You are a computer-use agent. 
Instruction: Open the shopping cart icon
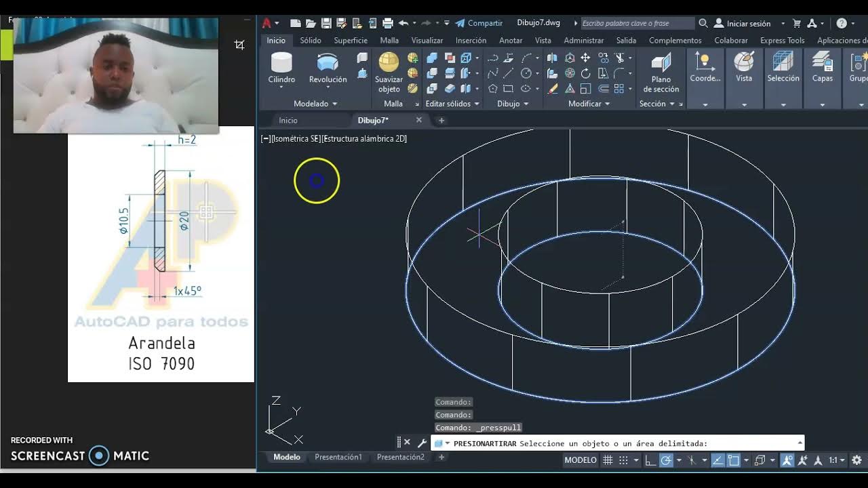tap(797, 23)
